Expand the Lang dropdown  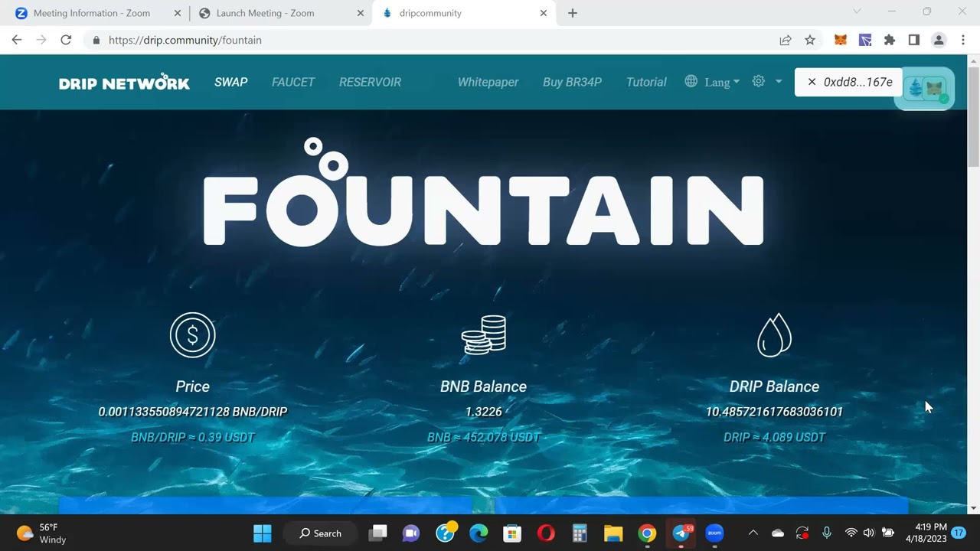coord(722,82)
